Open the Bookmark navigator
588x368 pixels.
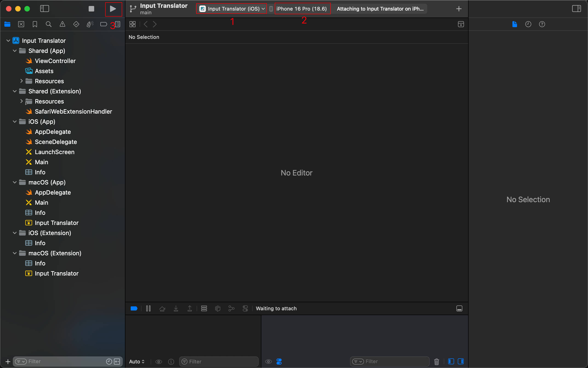pyautogui.click(x=35, y=24)
